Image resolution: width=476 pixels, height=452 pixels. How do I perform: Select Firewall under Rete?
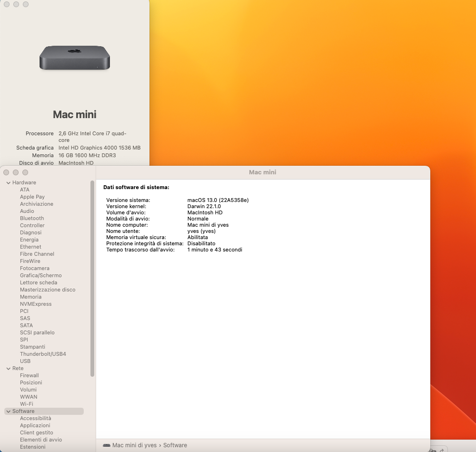[x=30, y=375]
